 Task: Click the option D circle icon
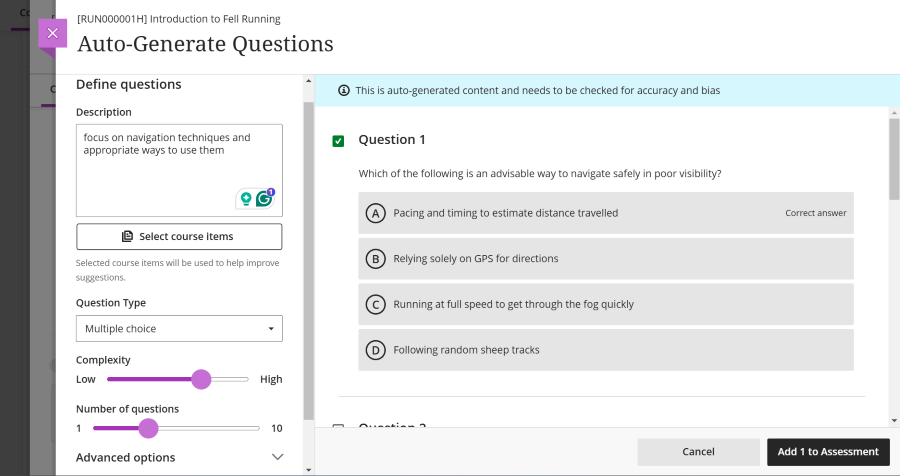point(375,350)
